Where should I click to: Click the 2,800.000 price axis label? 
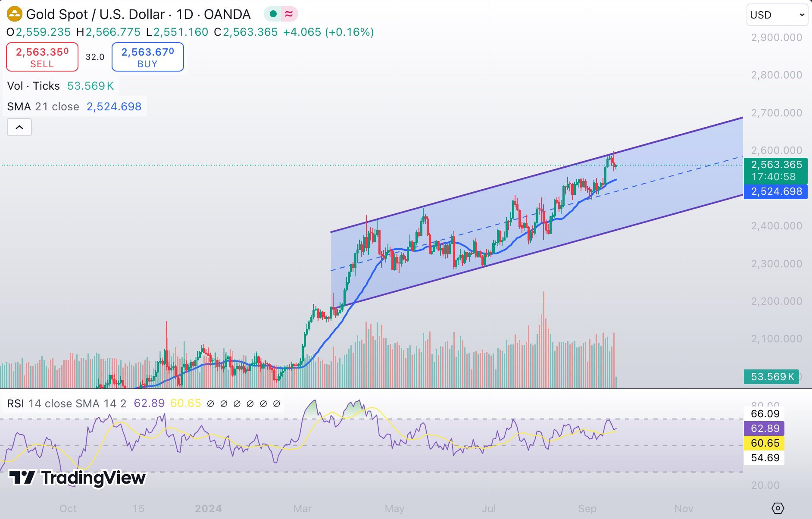777,75
